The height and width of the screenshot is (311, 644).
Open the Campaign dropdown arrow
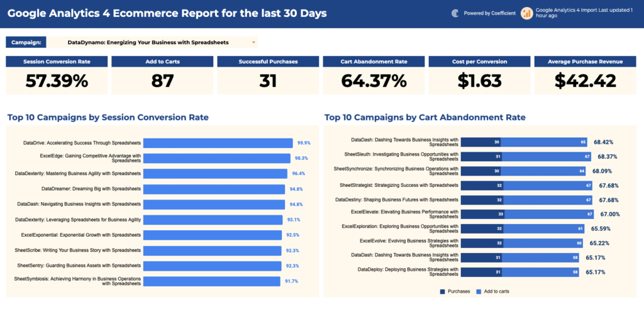point(253,42)
